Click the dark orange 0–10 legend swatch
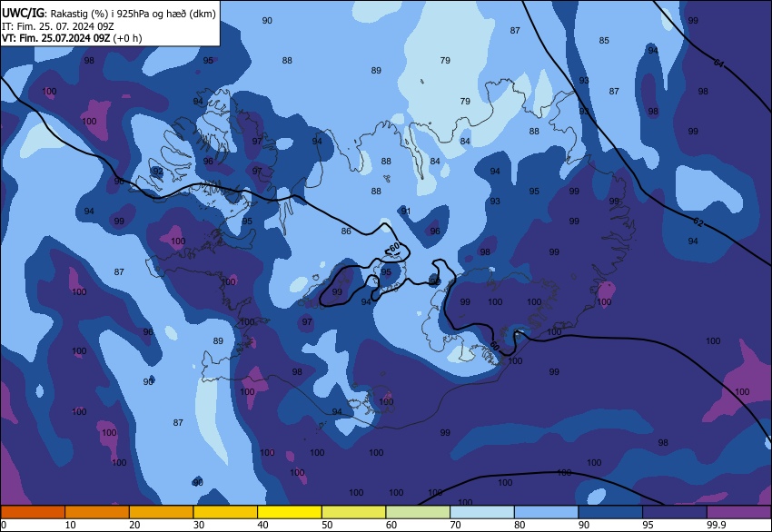Viewport: 772px width, 532px height. click(x=33, y=512)
